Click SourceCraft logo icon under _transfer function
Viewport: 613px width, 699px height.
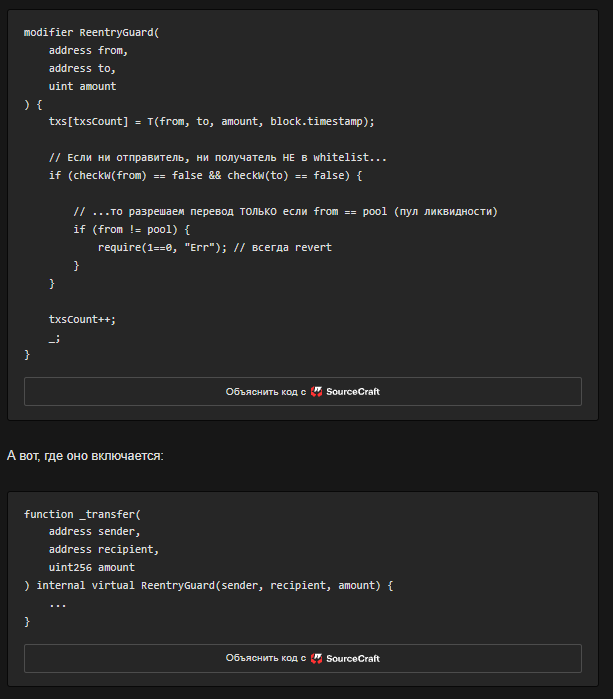pyautogui.click(x=316, y=659)
